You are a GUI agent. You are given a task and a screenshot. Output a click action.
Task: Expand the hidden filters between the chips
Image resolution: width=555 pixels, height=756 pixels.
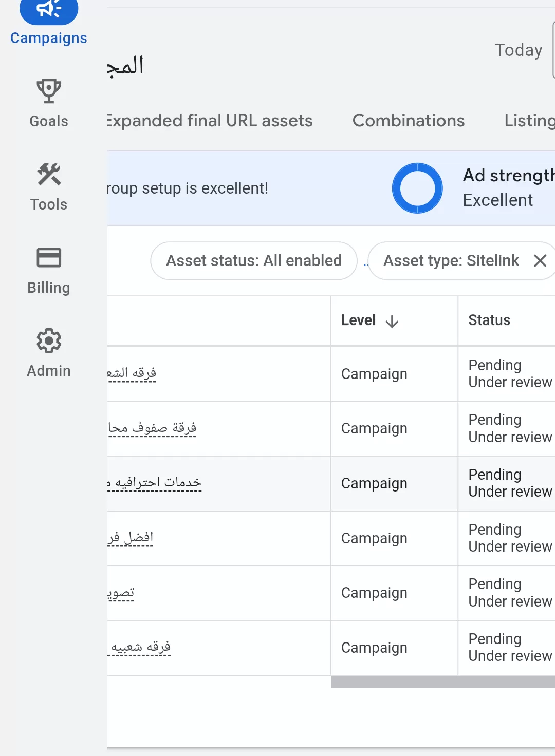point(366,261)
